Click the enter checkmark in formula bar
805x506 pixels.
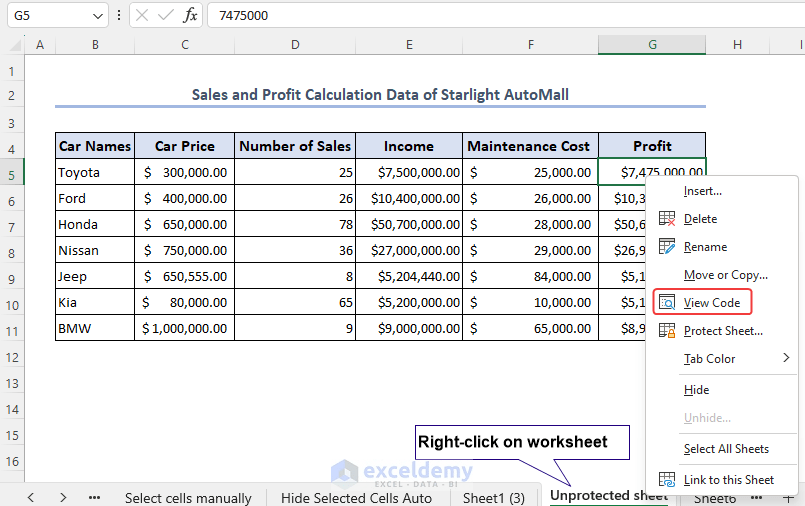pyautogui.click(x=165, y=15)
